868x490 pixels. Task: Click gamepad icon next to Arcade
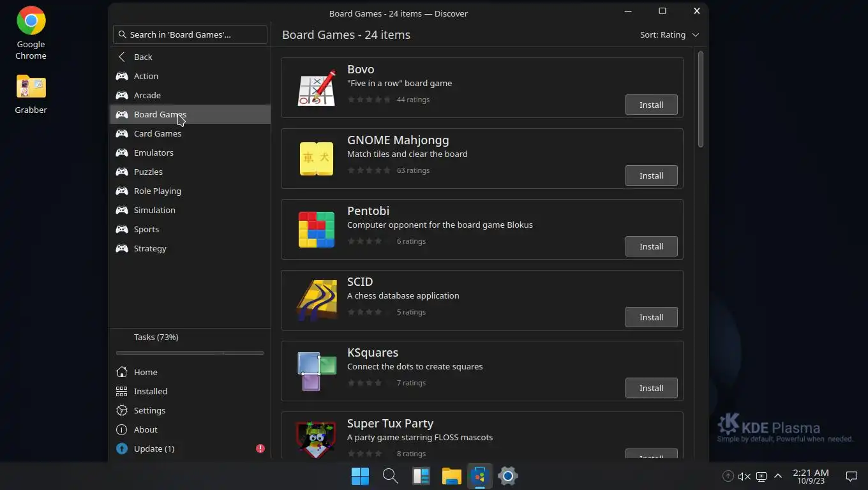tap(122, 95)
